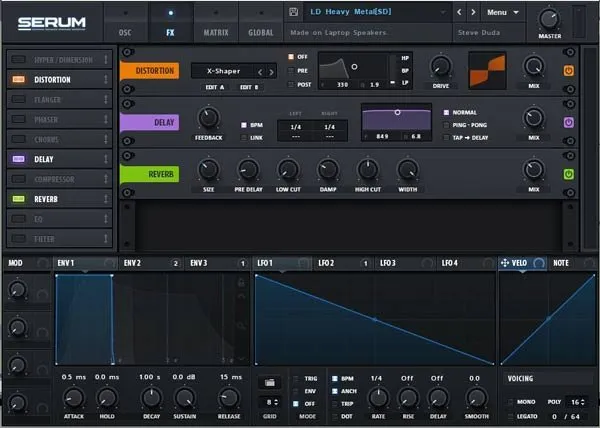
Task: Enable the Phaser effect
Action: (x=18, y=119)
